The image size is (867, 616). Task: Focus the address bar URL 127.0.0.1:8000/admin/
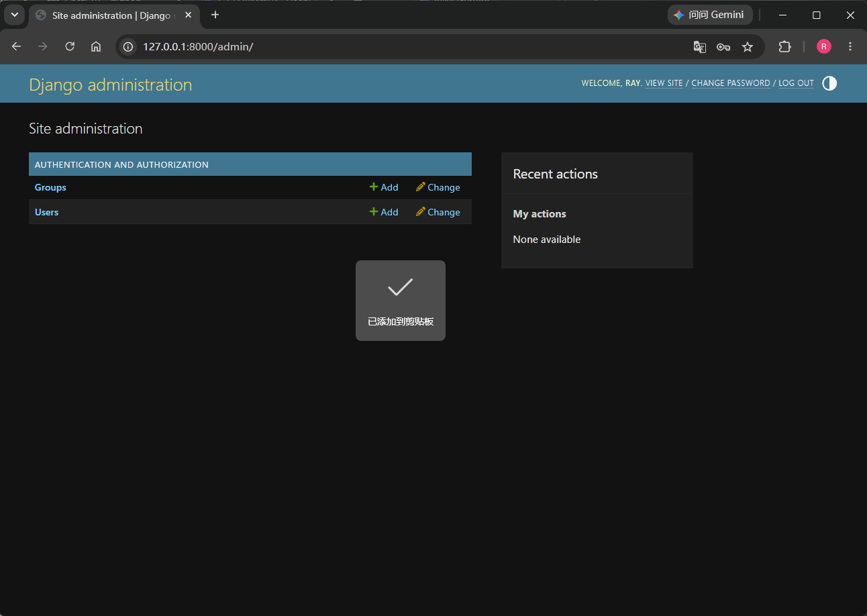pyautogui.click(x=198, y=46)
